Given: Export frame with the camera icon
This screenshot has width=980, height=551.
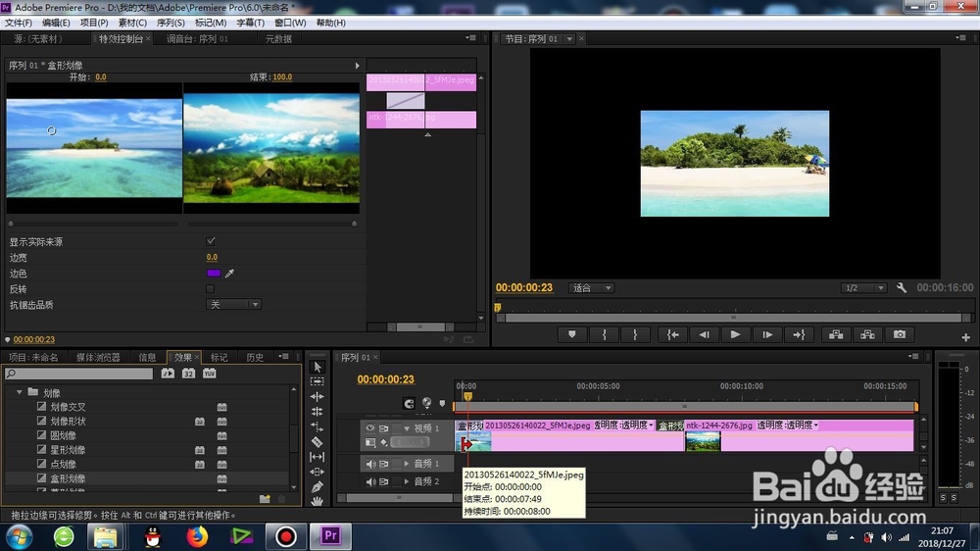Looking at the screenshot, I should [900, 334].
